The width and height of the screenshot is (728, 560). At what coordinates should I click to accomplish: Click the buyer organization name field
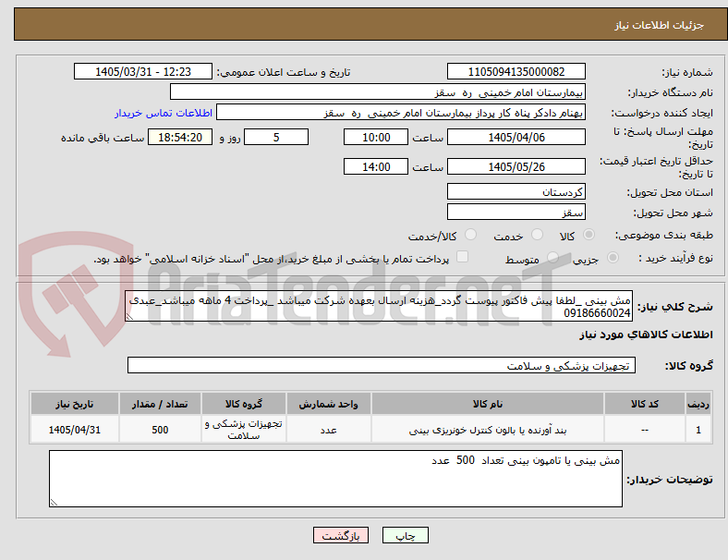coord(378,91)
